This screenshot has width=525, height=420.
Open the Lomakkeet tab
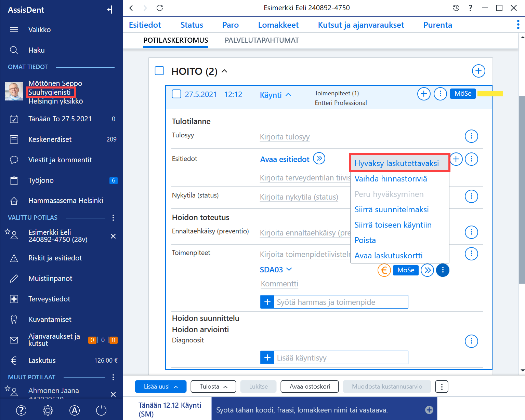[278, 25]
